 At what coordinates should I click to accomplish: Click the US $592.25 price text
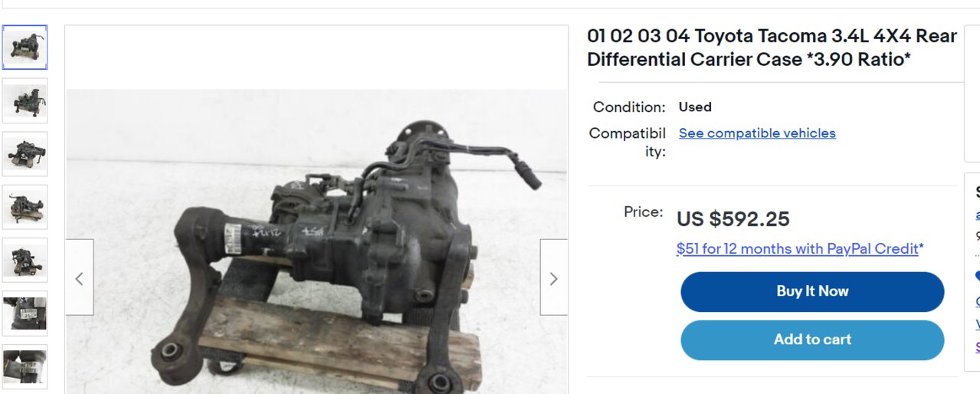(x=733, y=219)
